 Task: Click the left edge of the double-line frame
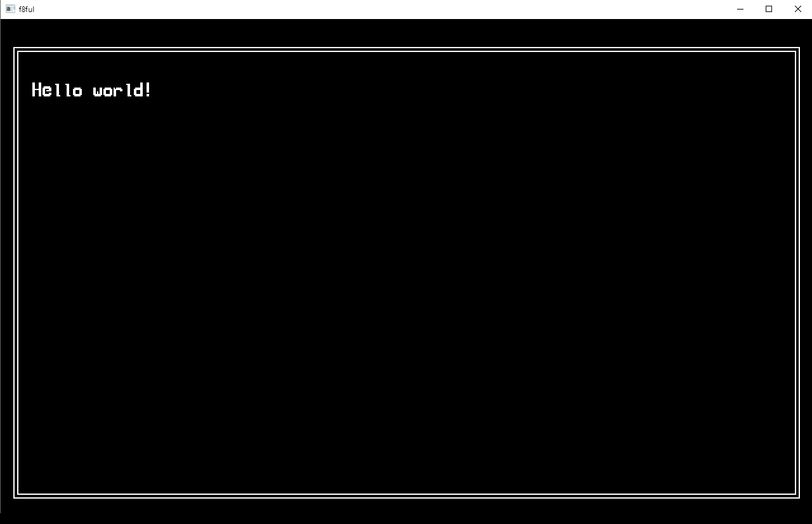(x=16, y=273)
